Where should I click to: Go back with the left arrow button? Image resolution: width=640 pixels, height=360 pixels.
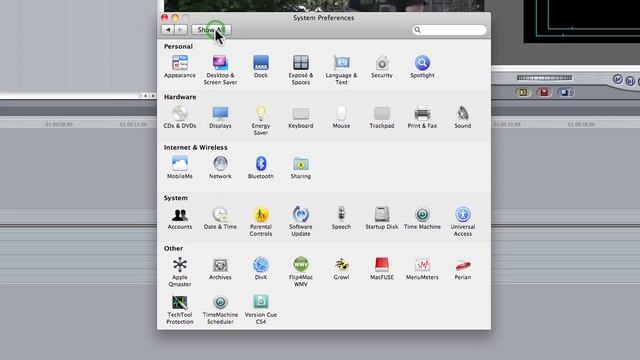coord(168,30)
